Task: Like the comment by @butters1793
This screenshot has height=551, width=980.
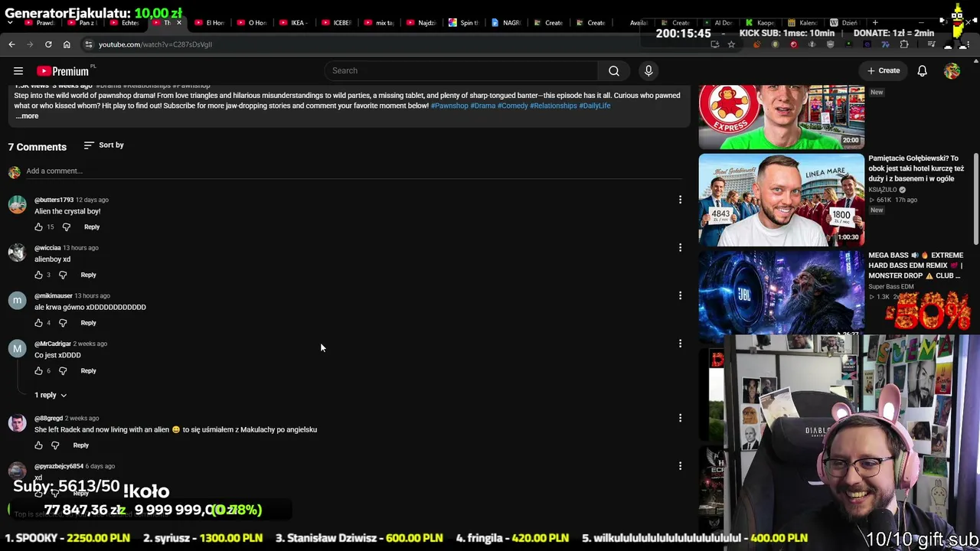Action: (x=38, y=227)
